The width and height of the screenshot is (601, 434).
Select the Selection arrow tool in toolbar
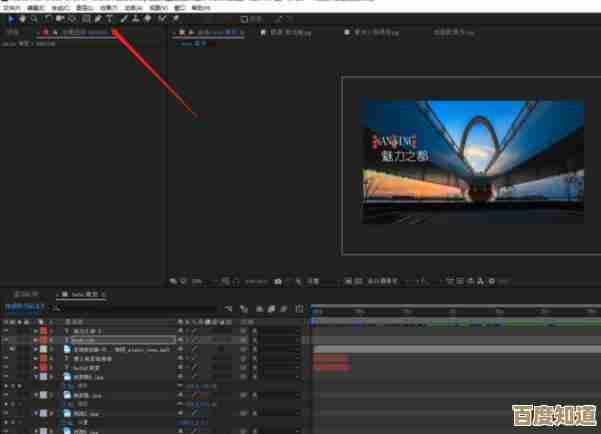point(11,18)
